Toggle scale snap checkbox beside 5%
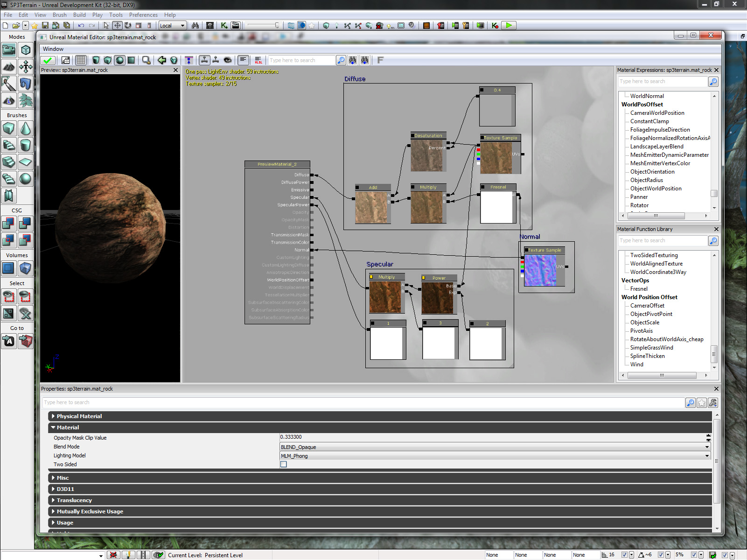This screenshot has height=560, width=747. click(694, 555)
